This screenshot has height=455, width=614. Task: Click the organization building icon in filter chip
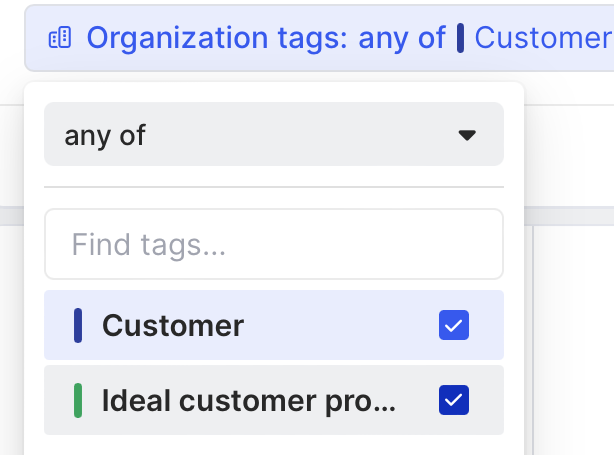(x=60, y=39)
